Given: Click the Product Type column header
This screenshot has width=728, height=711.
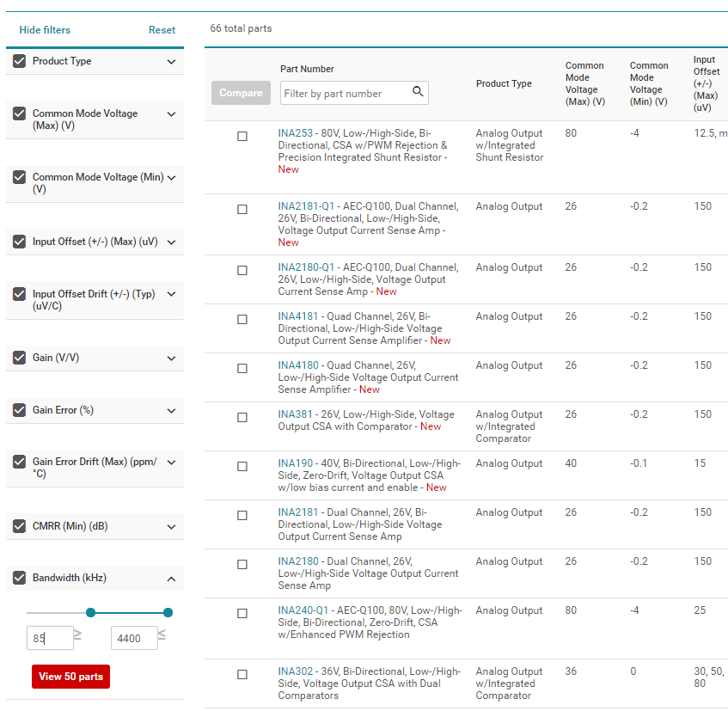Looking at the screenshot, I should [x=504, y=83].
